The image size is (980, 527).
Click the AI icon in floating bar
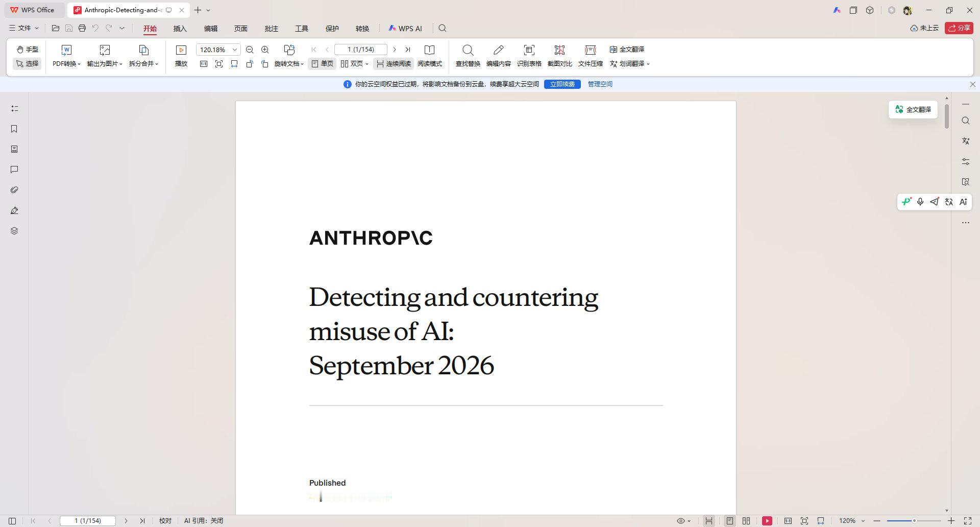click(x=963, y=202)
